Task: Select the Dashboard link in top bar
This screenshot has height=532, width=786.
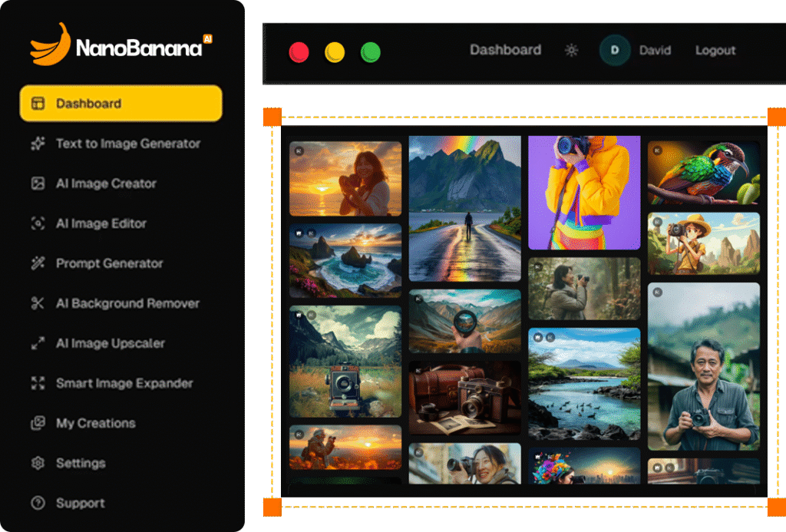Action: [x=505, y=51]
